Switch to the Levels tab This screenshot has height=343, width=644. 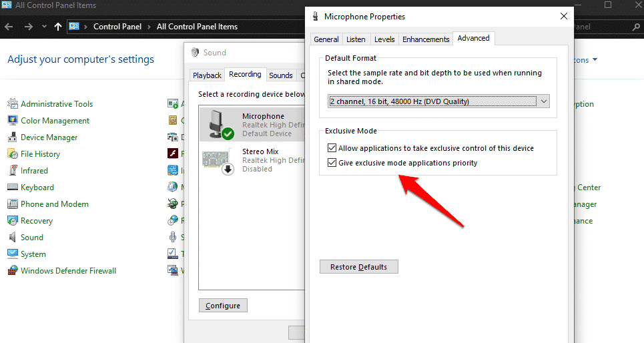[x=384, y=39]
